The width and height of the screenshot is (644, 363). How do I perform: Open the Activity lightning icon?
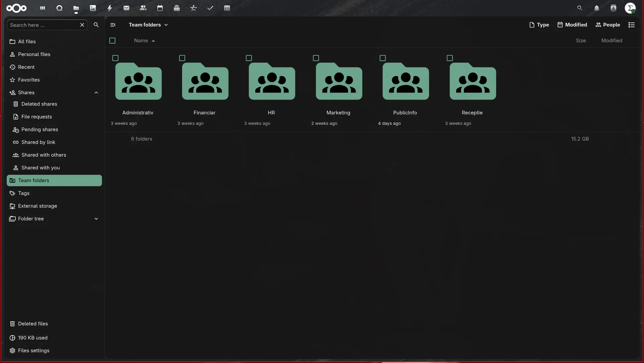click(x=110, y=8)
